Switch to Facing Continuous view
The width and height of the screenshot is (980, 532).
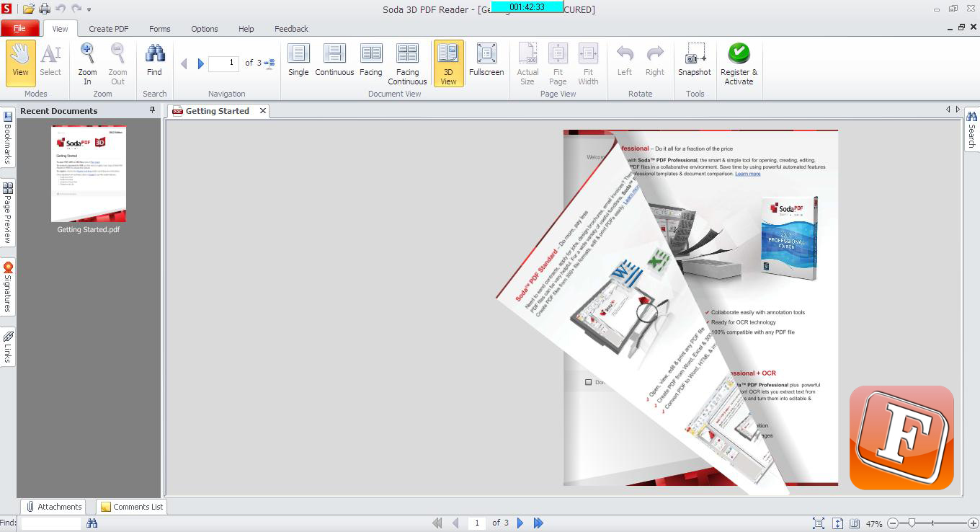pos(407,64)
